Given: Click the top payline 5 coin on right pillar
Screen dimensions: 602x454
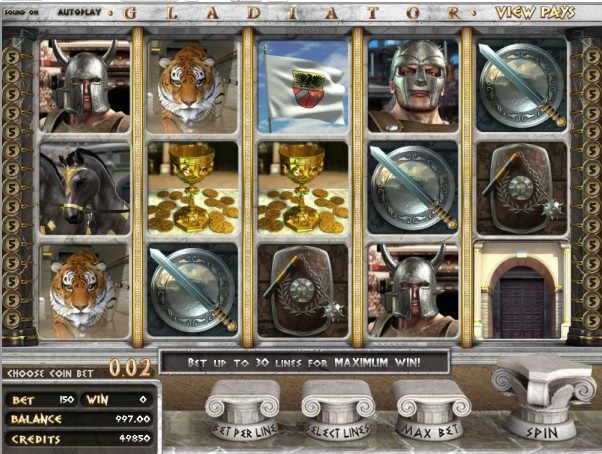Looking at the screenshot, I should coord(590,57).
